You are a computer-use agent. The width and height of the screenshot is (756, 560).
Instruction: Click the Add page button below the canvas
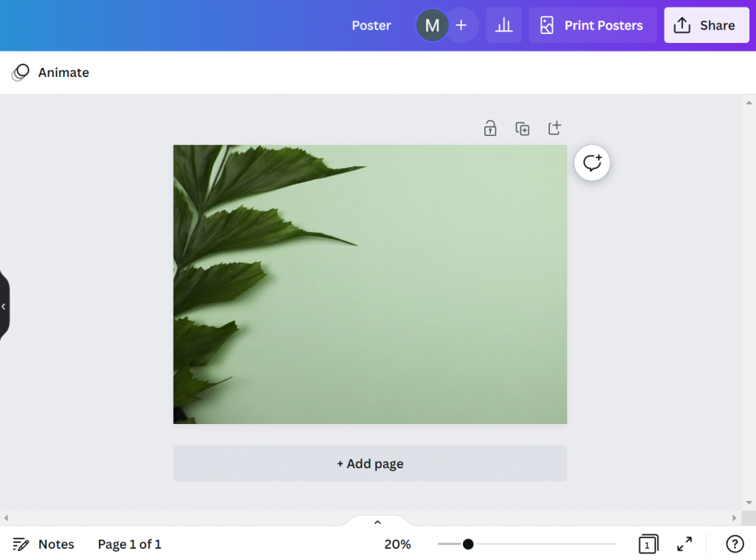coord(370,463)
